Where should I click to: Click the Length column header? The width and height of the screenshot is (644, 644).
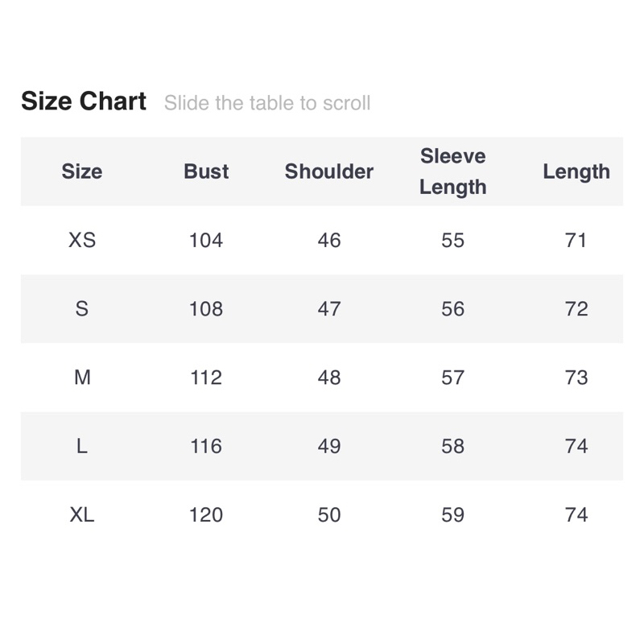pyautogui.click(x=576, y=171)
